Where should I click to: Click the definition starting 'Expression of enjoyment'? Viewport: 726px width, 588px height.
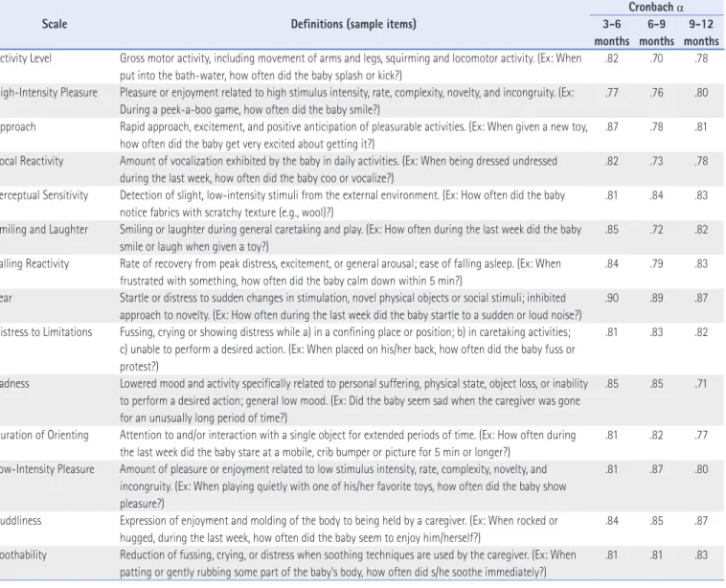(x=339, y=530)
